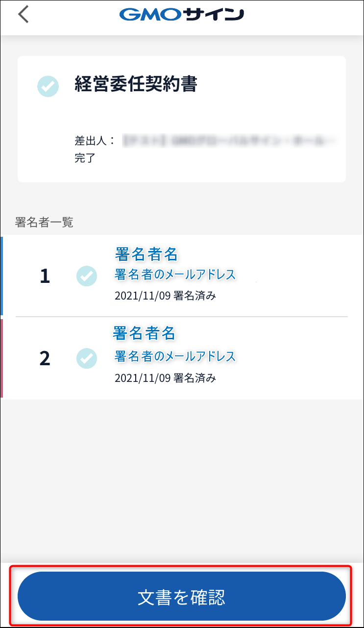The height and width of the screenshot is (628, 364).
Task: Select the number 1 signer badge
Action: (x=45, y=276)
